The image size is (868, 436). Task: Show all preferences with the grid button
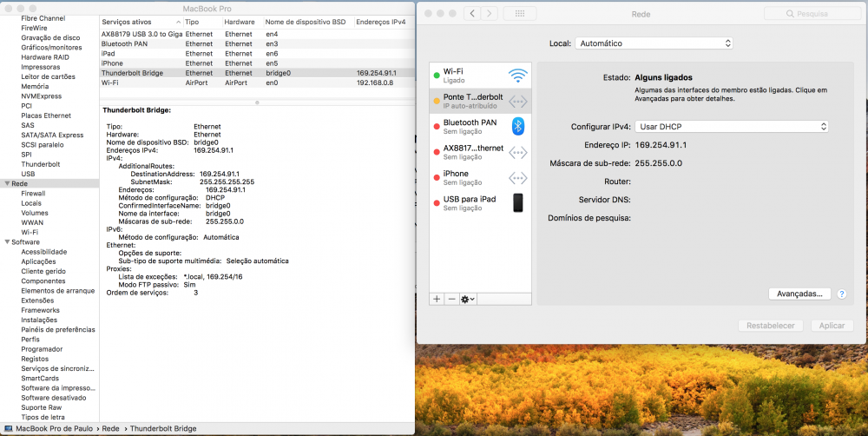[x=520, y=13]
